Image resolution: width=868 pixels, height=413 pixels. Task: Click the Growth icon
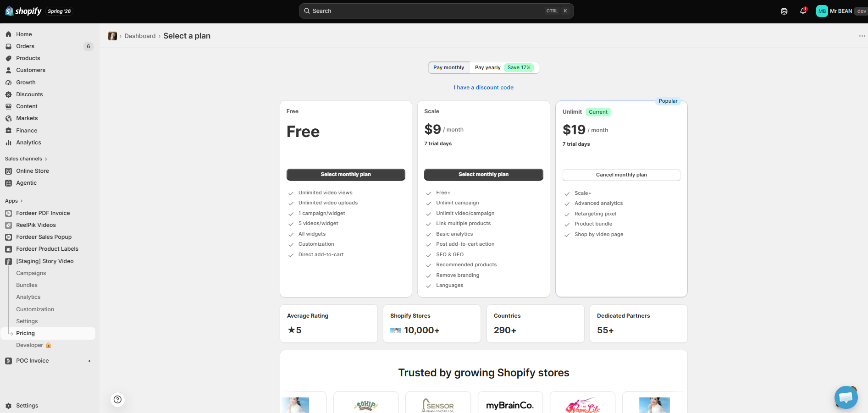[x=8, y=83]
